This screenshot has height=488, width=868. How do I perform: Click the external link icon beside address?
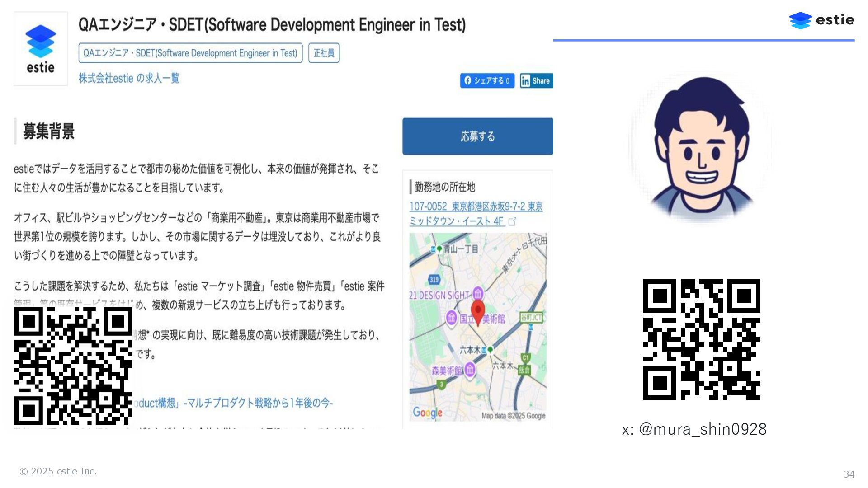pos(512,221)
